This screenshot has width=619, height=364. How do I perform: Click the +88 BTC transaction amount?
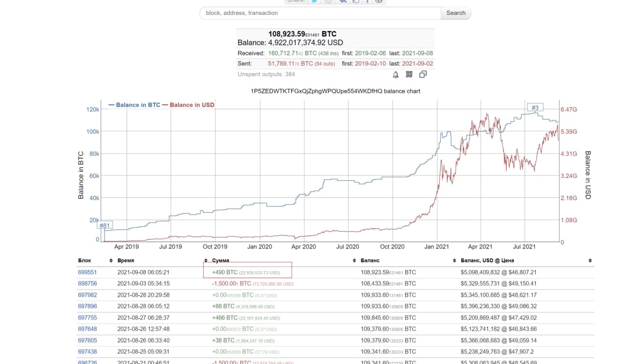click(243, 306)
